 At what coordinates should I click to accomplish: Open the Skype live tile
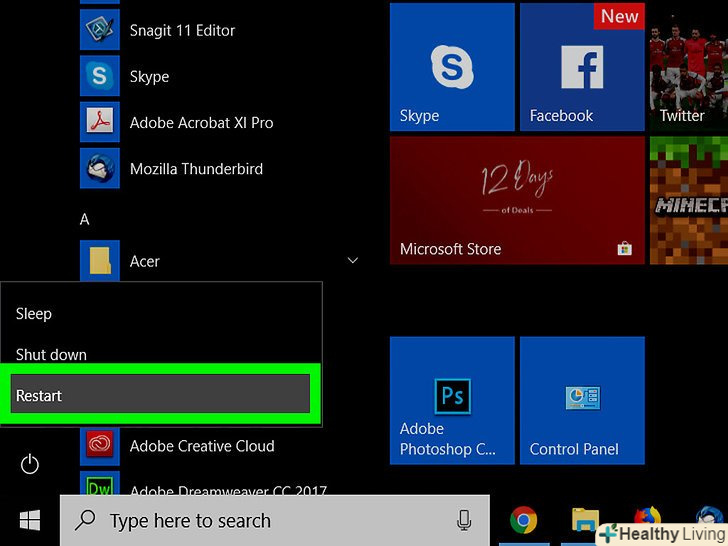pyautogui.click(x=452, y=67)
